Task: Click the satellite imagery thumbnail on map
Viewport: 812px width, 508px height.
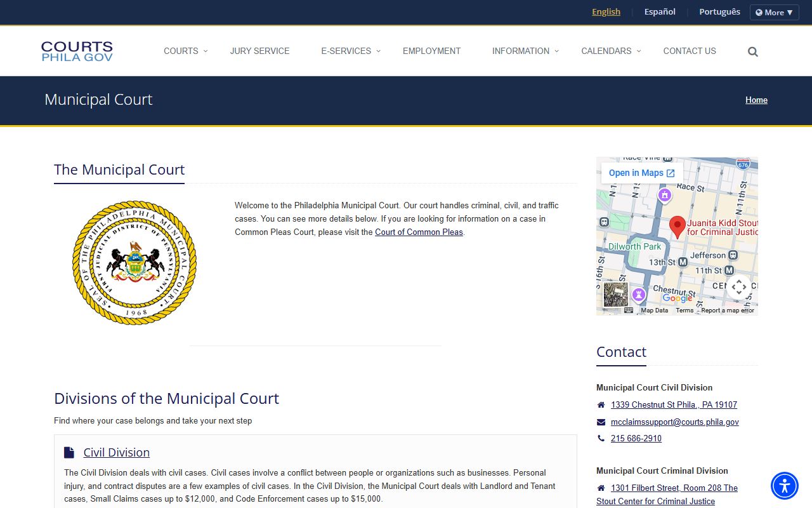Action: [615, 295]
